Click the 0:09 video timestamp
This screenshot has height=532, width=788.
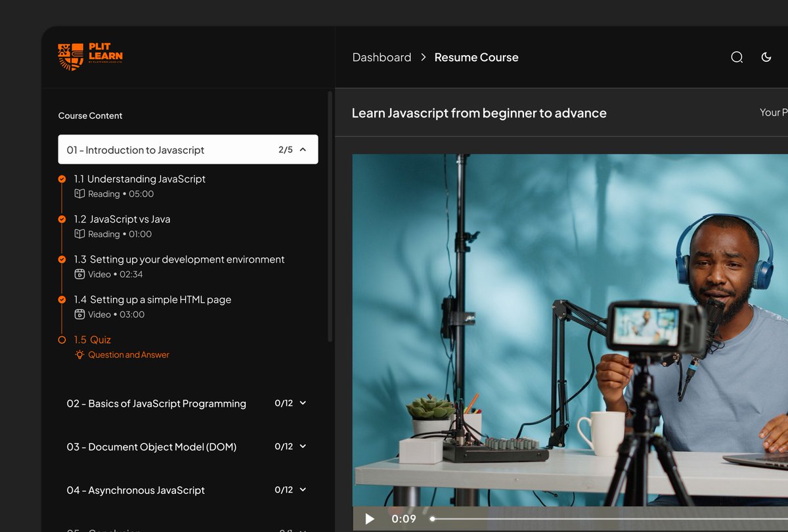click(x=404, y=519)
